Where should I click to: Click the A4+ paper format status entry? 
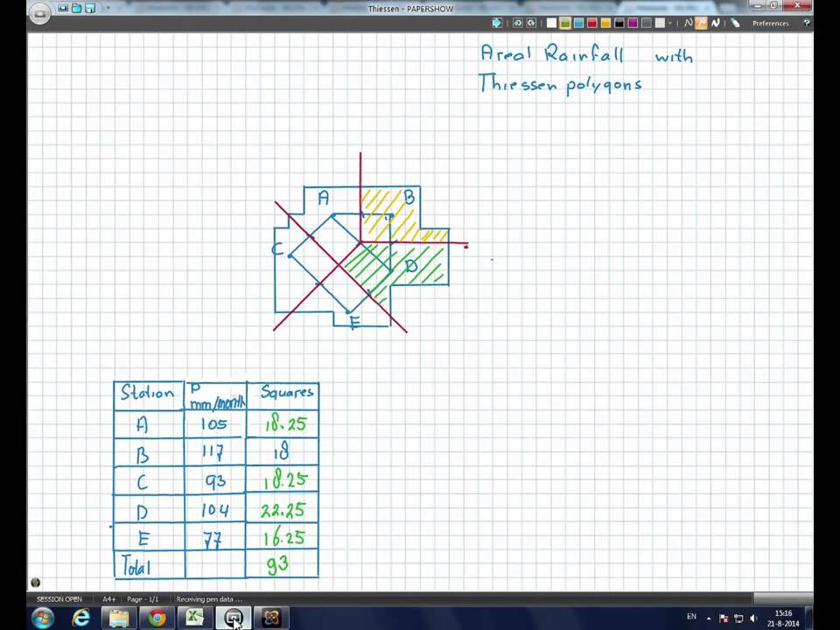click(x=108, y=598)
